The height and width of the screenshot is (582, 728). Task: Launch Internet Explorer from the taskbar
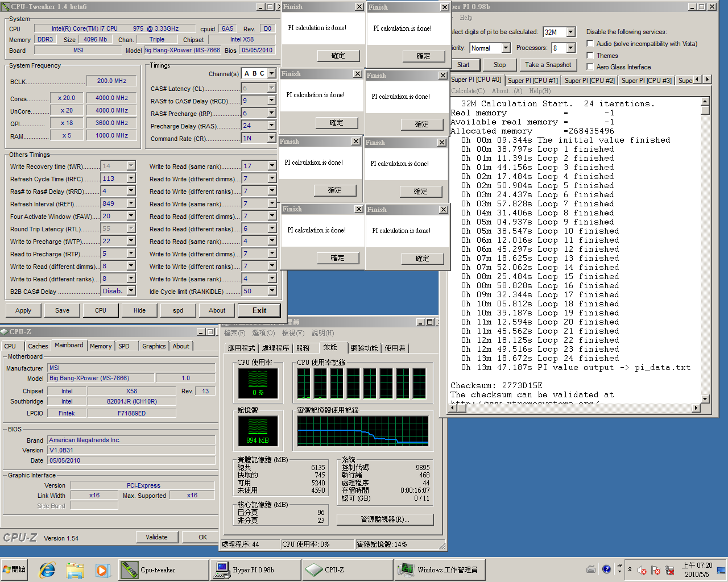click(47, 569)
